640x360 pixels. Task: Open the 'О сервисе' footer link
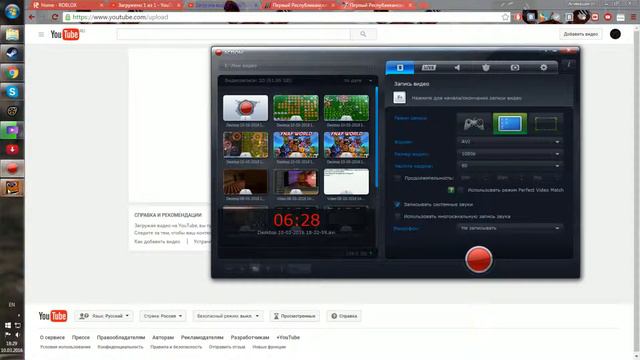click(x=52, y=338)
